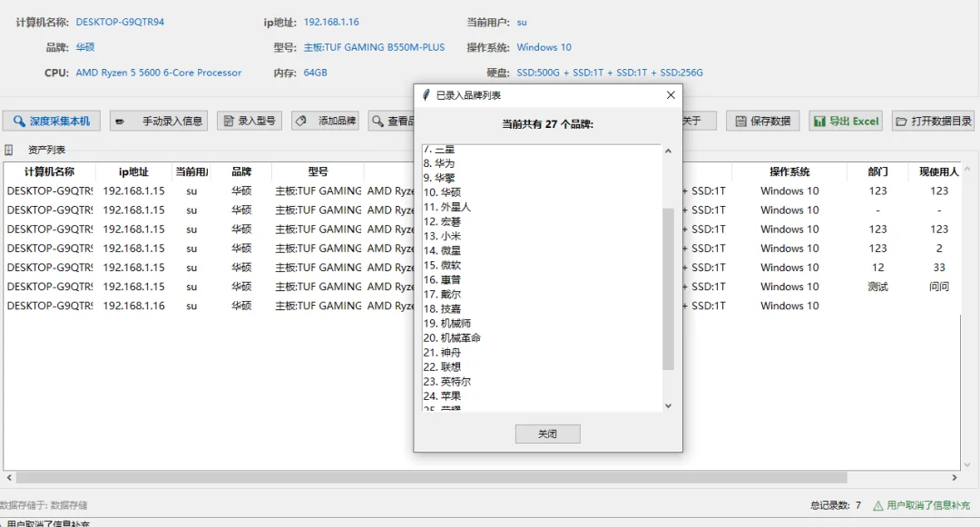Open 手动录入信息 manual entry tool
980x527 pixels.
[x=160, y=122]
